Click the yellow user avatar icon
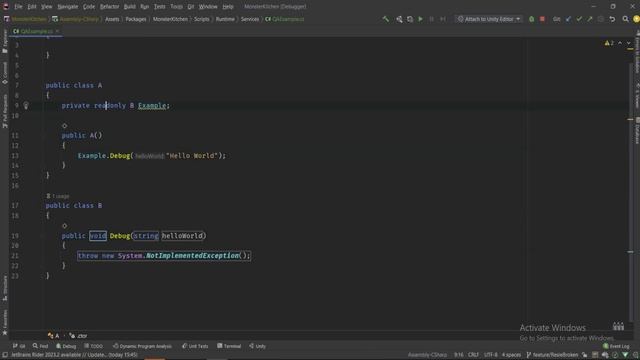640x360 pixels. coord(636,19)
